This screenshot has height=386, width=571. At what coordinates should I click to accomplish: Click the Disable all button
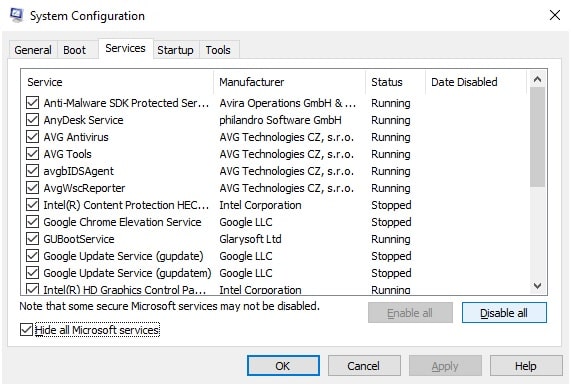(504, 313)
